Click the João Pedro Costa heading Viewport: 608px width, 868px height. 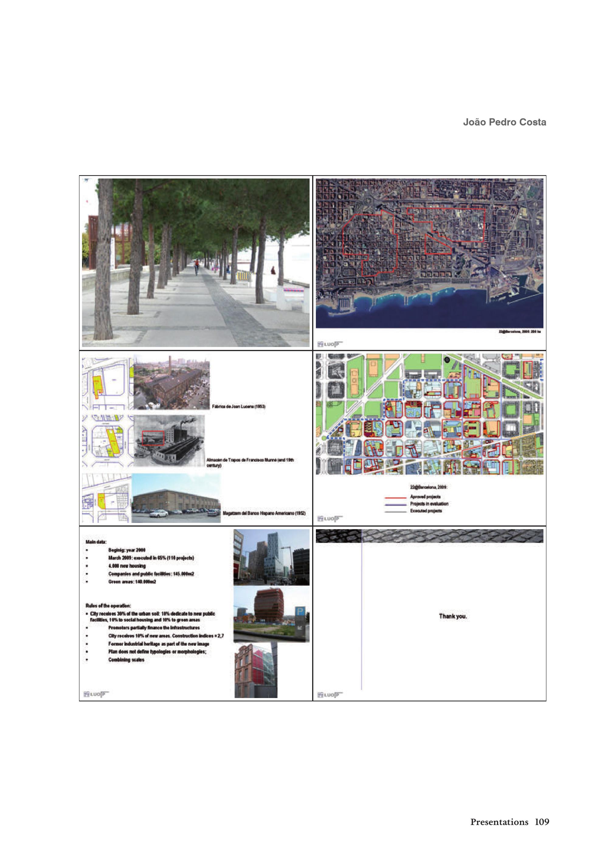(504, 122)
